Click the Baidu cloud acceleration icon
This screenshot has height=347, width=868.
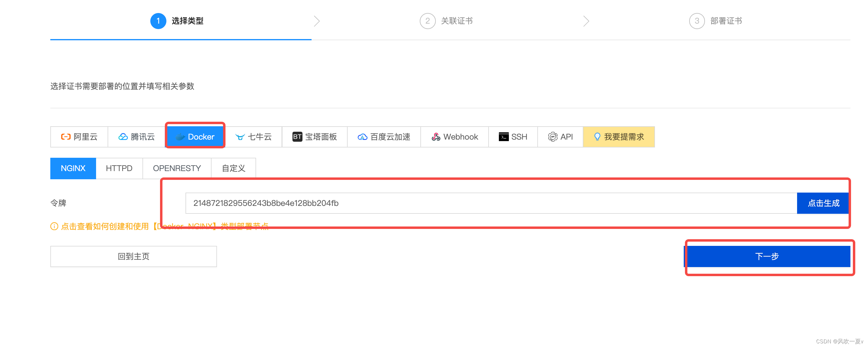[x=362, y=137]
